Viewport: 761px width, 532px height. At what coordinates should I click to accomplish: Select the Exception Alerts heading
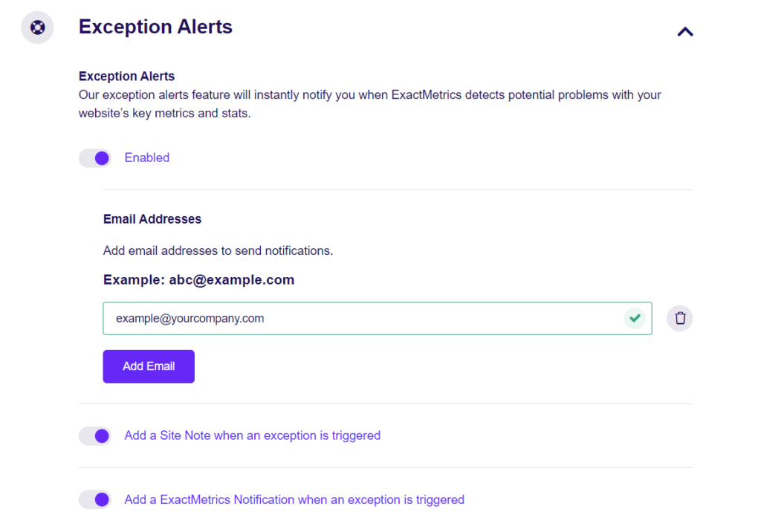[x=155, y=27]
